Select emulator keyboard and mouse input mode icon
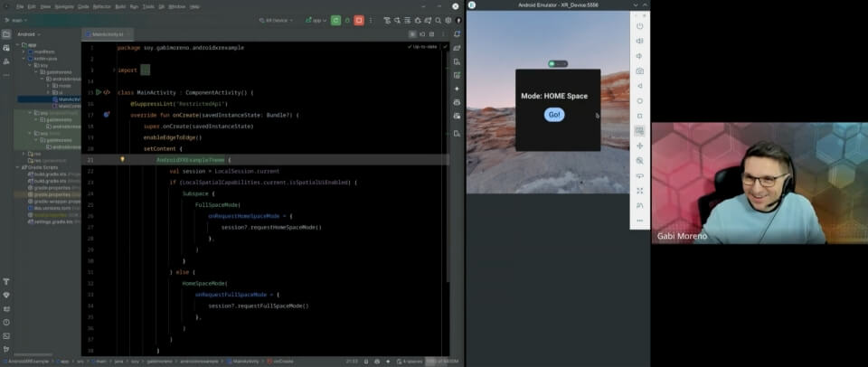Image resolution: width=868 pixels, height=367 pixels. (x=639, y=131)
